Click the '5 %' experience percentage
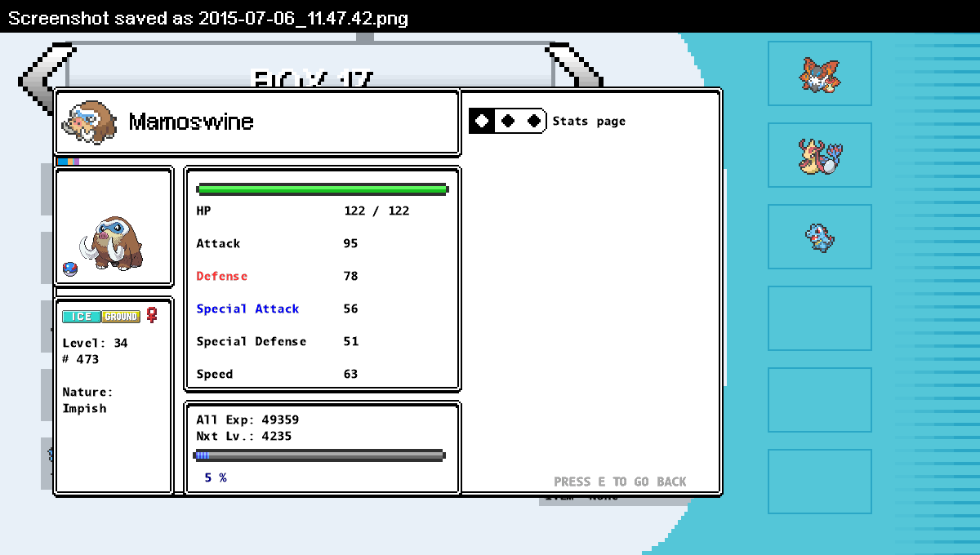 click(x=216, y=477)
